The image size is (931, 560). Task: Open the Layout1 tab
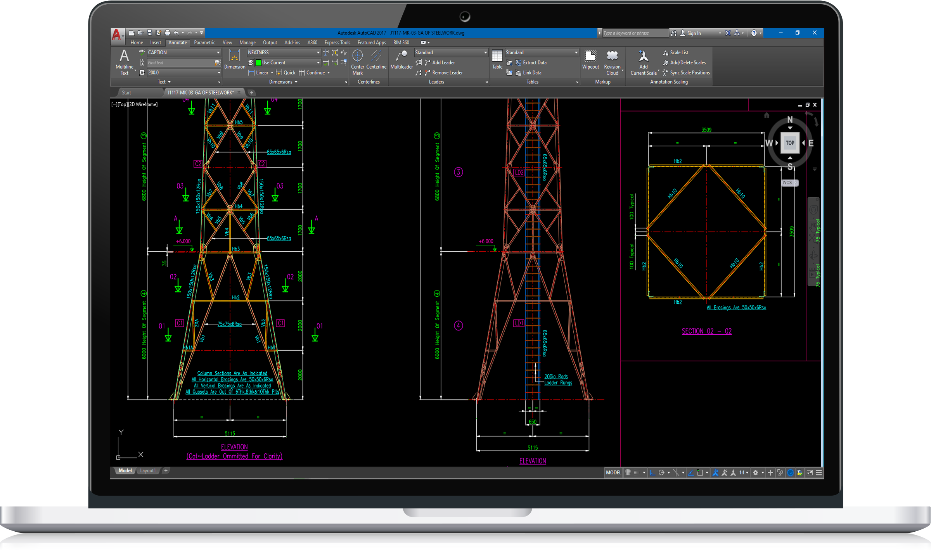pos(147,470)
